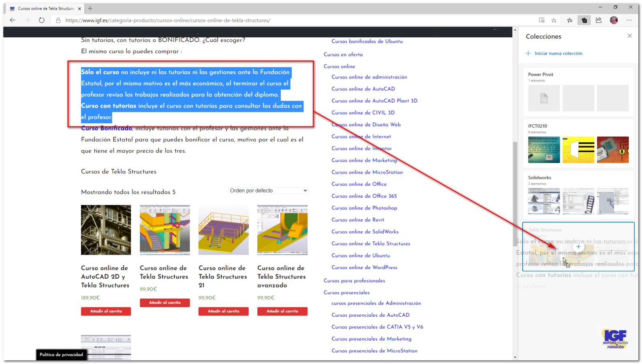Open the Read aloud icon in address bar
Viewport: 642px width, 364px height.
click(542, 20)
